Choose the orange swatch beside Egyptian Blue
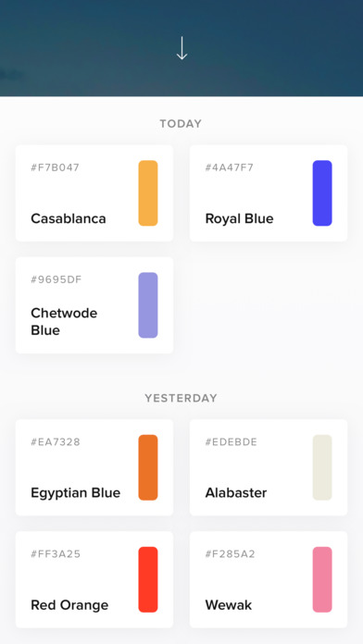Image resolution: width=363 pixels, height=644 pixels. [148, 467]
